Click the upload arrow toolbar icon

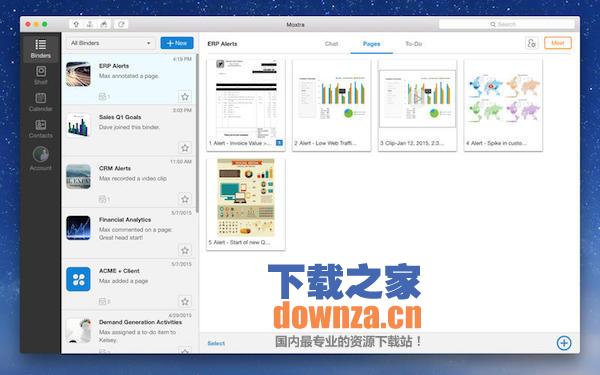[x=76, y=24]
